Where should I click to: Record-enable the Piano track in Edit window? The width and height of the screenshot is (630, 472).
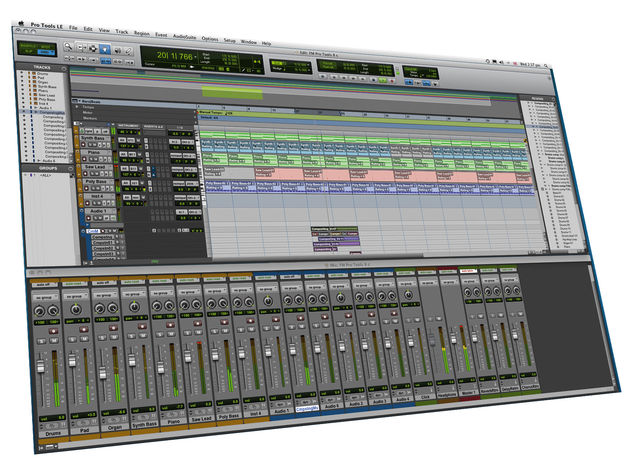pyautogui.click(x=86, y=159)
